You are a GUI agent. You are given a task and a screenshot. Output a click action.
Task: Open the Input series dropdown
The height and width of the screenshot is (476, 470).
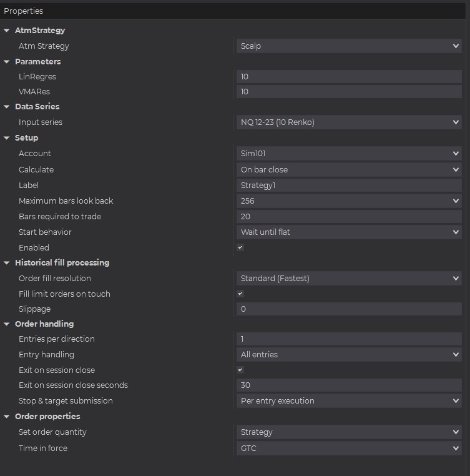tap(349, 122)
